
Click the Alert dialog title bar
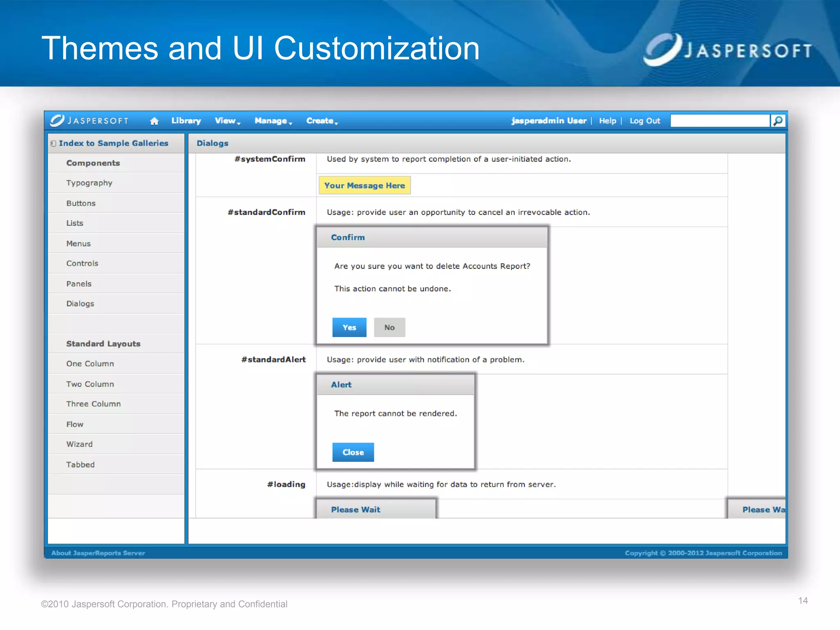click(396, 385)
